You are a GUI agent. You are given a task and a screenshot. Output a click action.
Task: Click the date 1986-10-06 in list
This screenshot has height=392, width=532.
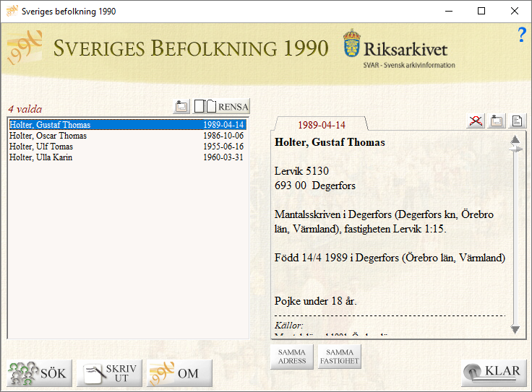[x=223, y=136]
